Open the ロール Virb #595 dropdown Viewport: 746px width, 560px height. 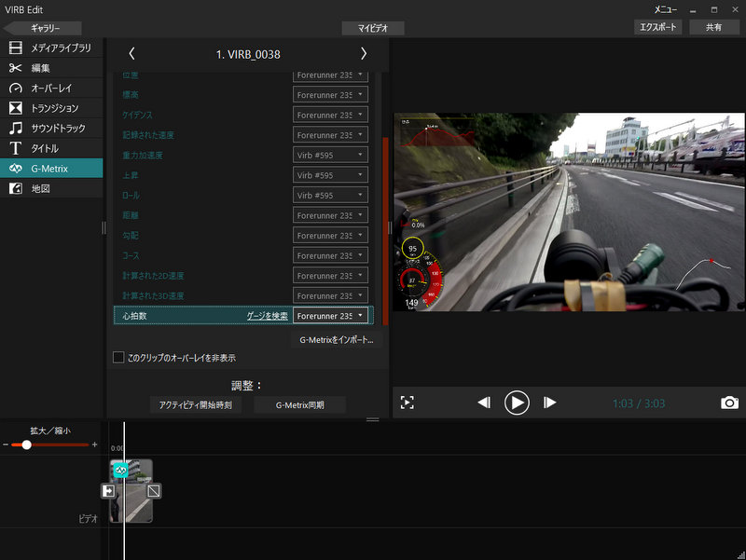(x=330, y=195)
